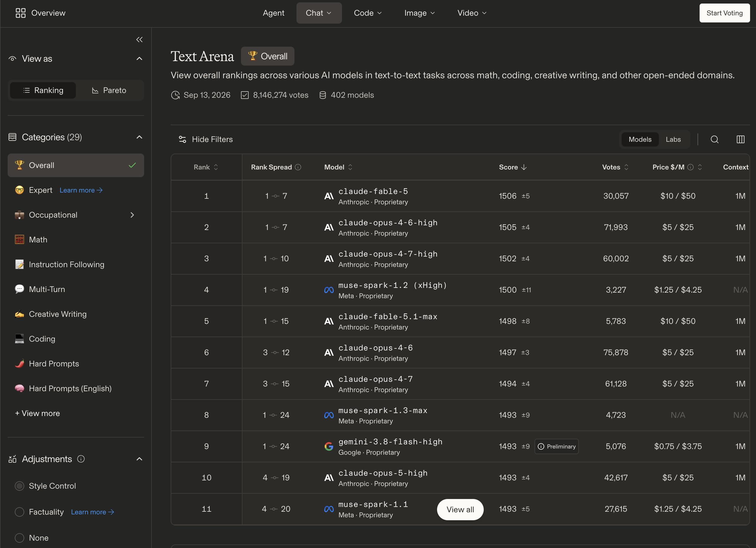756x548 pixels.
Task: Select the Creative Writing category
Action: 76,314
